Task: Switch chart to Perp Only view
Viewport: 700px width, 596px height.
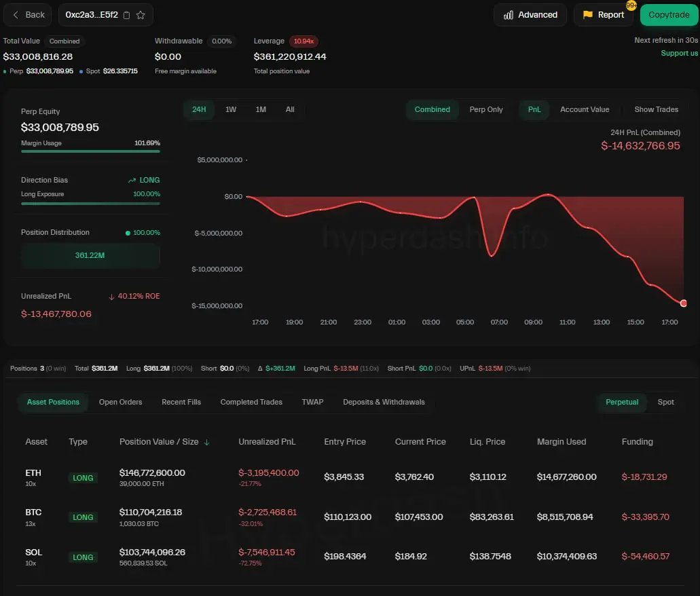Action: (x=486, y=109)
